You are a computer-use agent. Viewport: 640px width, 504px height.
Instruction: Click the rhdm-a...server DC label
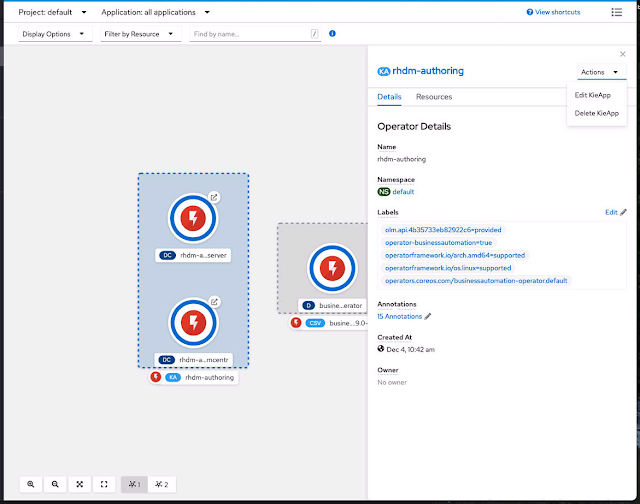(x=193, y=255)
